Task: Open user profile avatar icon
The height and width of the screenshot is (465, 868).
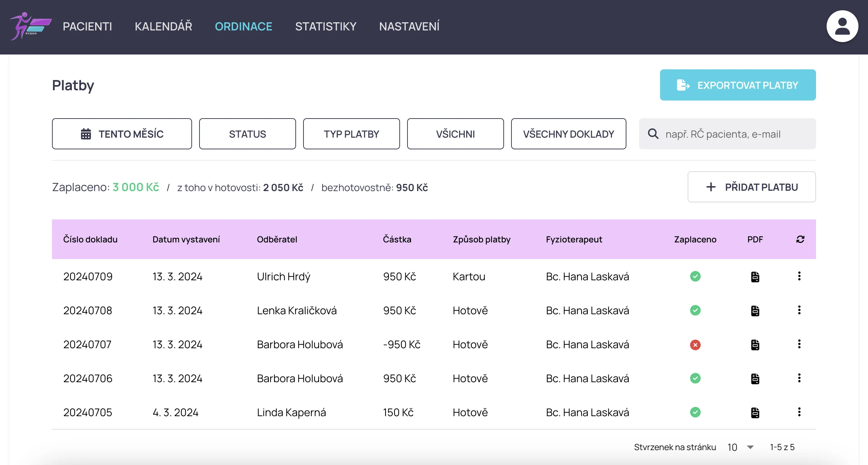Action: [x=842, y=27]
